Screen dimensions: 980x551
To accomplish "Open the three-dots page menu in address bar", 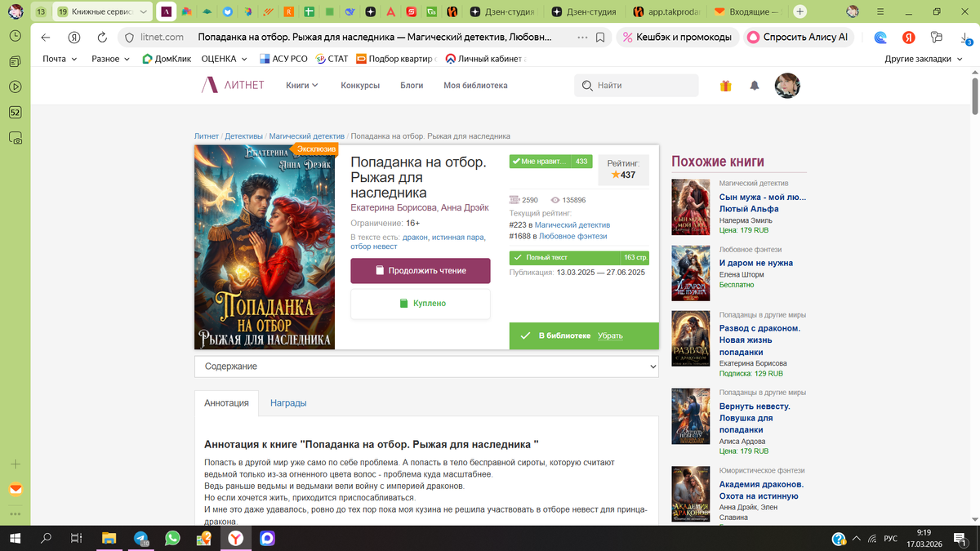I will (x=582, y=38).
